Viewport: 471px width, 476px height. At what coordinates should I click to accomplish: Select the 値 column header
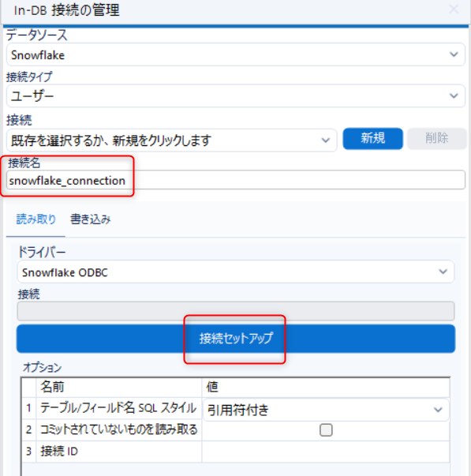(x=325, y=388)
